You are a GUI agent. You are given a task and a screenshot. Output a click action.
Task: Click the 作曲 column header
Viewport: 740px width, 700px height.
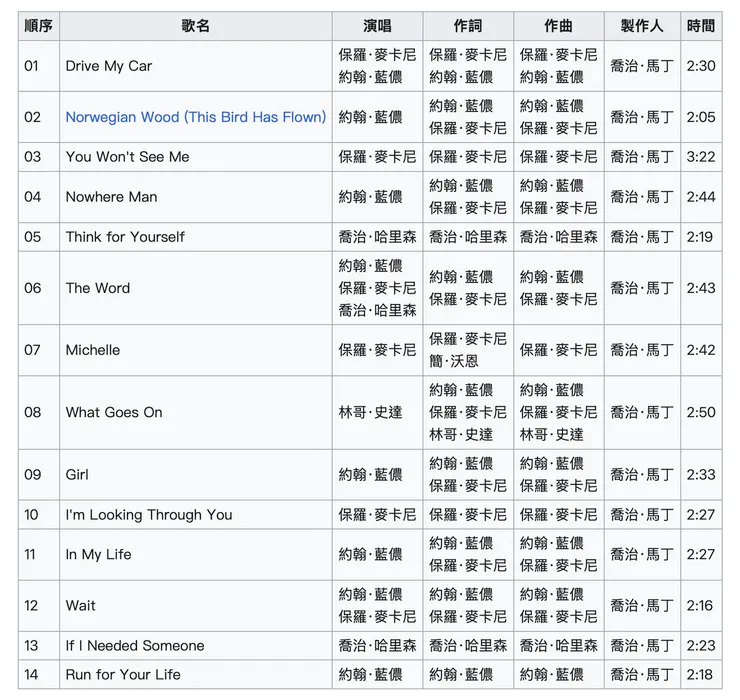pos(558,26)
